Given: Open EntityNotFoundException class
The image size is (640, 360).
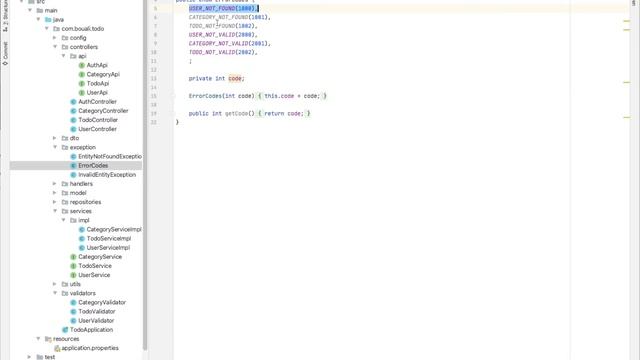Looking at the screenshot, I should click(x=110, y=156).
